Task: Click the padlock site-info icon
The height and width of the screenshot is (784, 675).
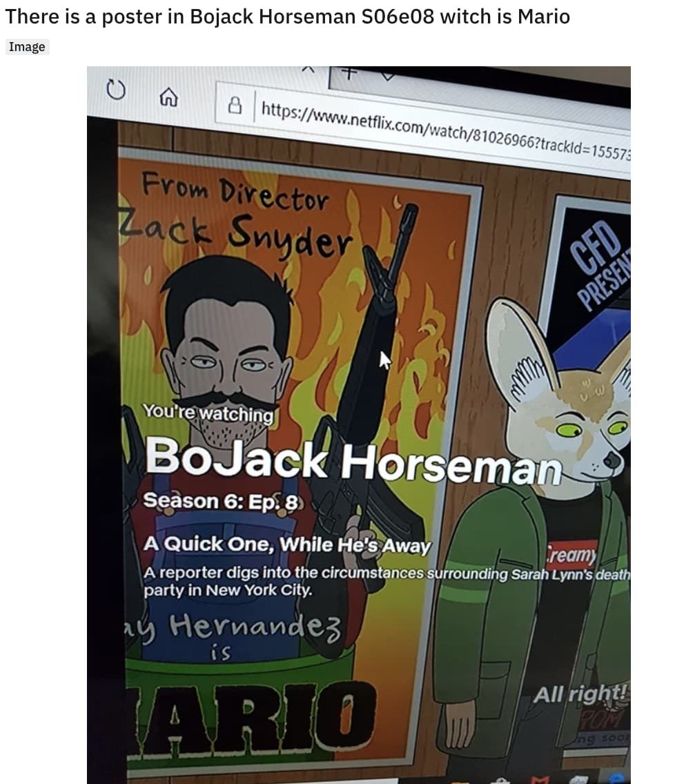Action: click(x=236, y=106)
